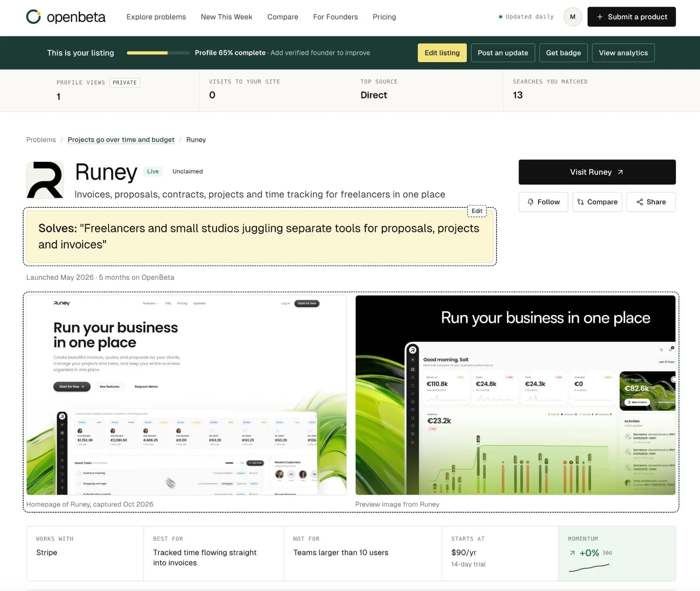Open the Runey preview image thumbnail
Viewport: 700px width, 591px height.
[x=515, y=395]
